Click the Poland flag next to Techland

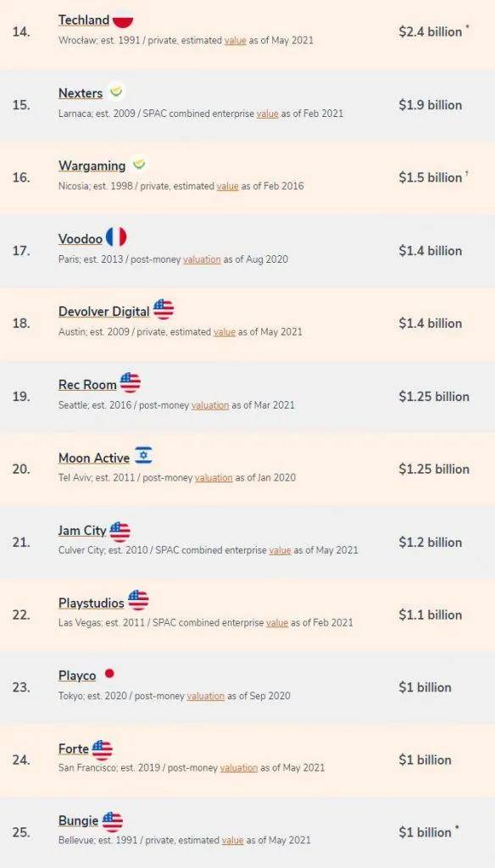click(123, 20)
